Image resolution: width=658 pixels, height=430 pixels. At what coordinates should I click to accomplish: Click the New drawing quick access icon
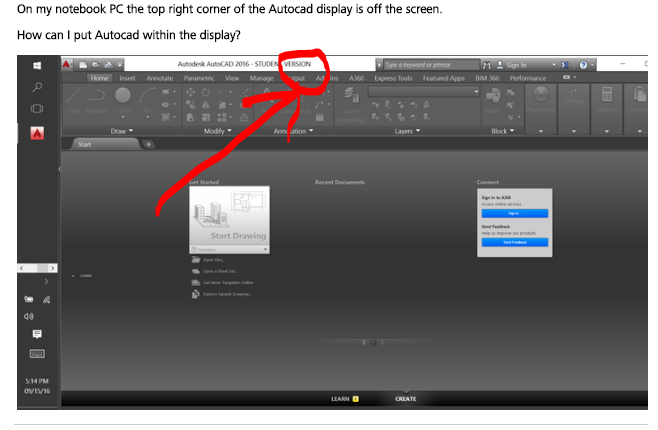click(83, 65)
